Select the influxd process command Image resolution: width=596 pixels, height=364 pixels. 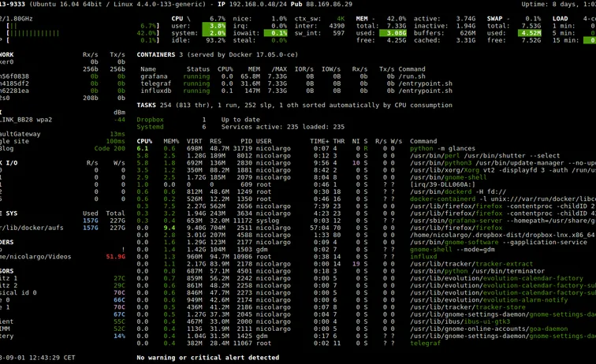[x=423, y=256]
